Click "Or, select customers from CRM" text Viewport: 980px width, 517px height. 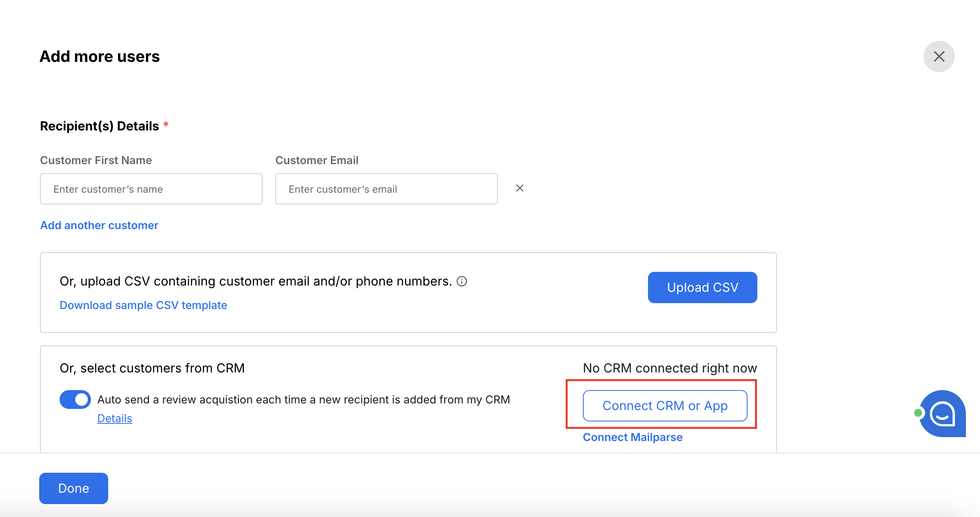(152, 368)
